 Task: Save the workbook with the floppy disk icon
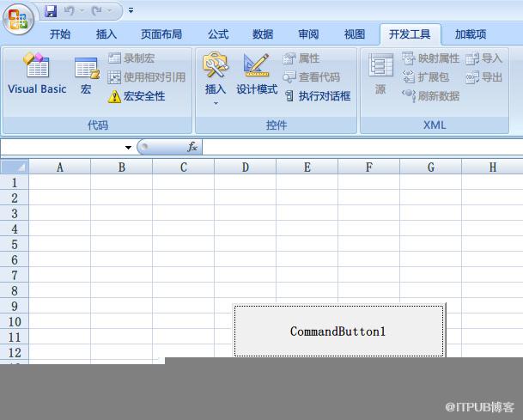click(x=51, y=10)
